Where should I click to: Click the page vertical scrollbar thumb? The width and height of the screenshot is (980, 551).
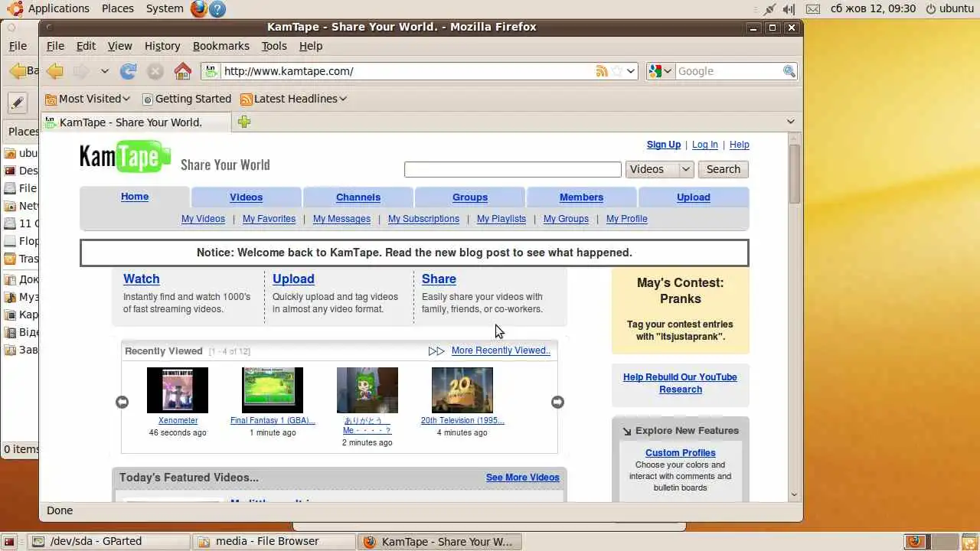click(795, 173)
